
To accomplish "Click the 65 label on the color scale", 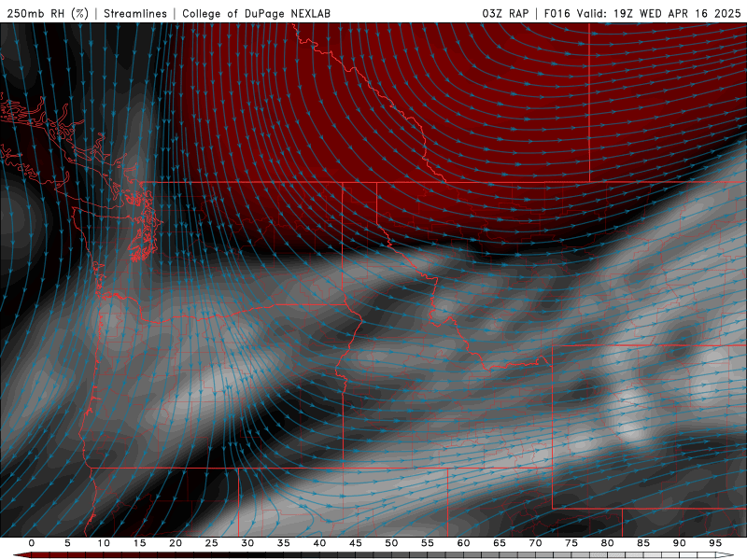I will coord(499,543).
